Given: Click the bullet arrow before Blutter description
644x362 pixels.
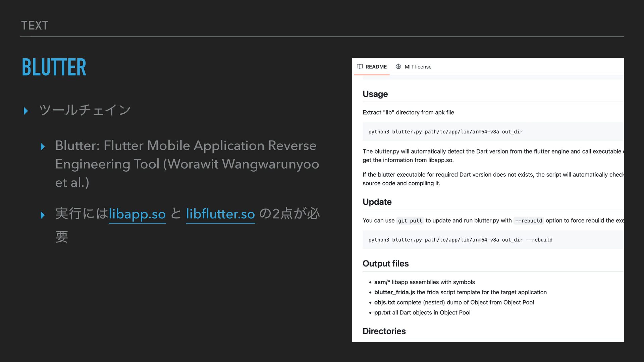Looking at the screenshot, I should pyautogui.click(x=42, y=146).
